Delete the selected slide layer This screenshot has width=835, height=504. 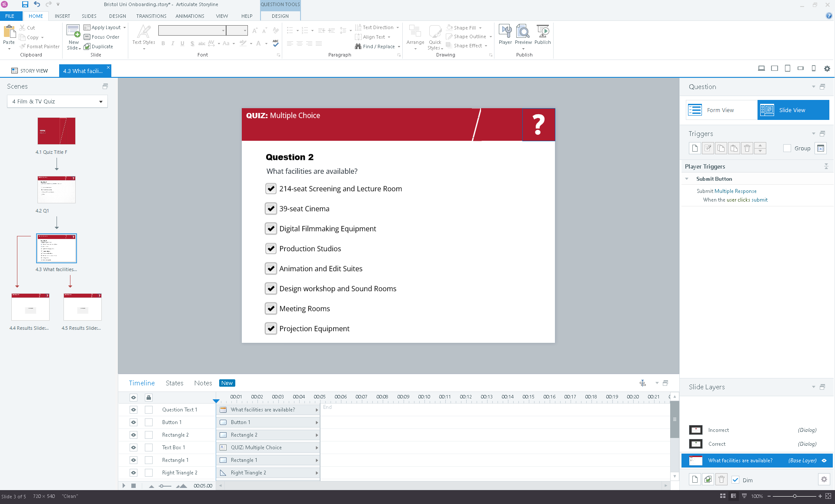tap(721, 479)
